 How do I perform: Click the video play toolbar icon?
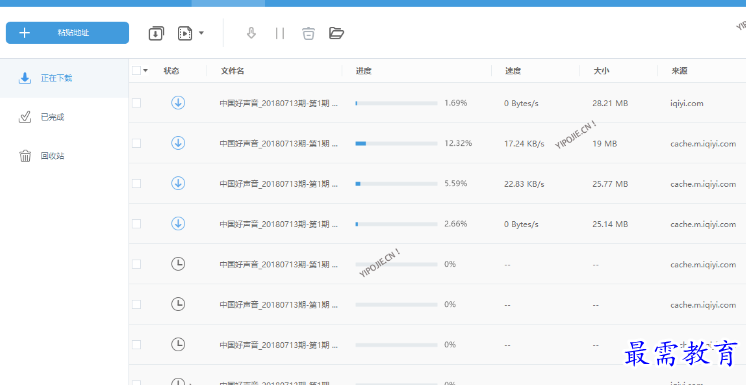185,33
